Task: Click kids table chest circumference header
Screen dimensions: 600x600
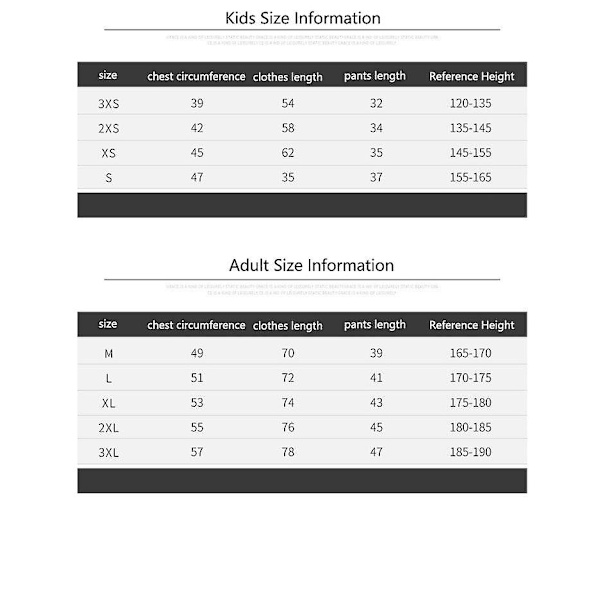Action: 196,76
